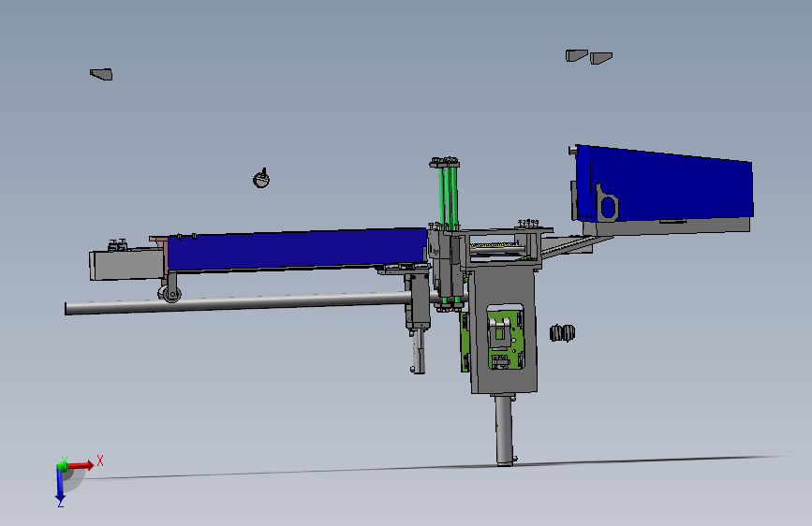Select the gray cylindrical support leg touching the floor
The width and height of the screenshot is (812, 526).
coord(504,430)
